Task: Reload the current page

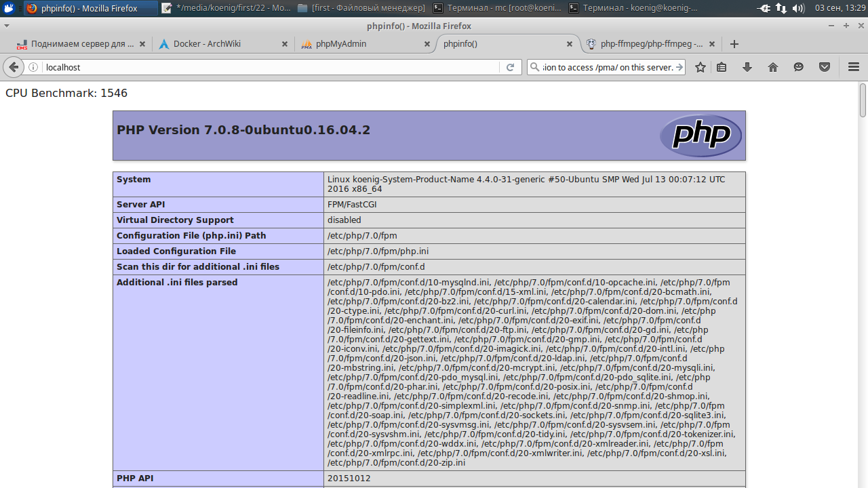Action: (510, 67)
